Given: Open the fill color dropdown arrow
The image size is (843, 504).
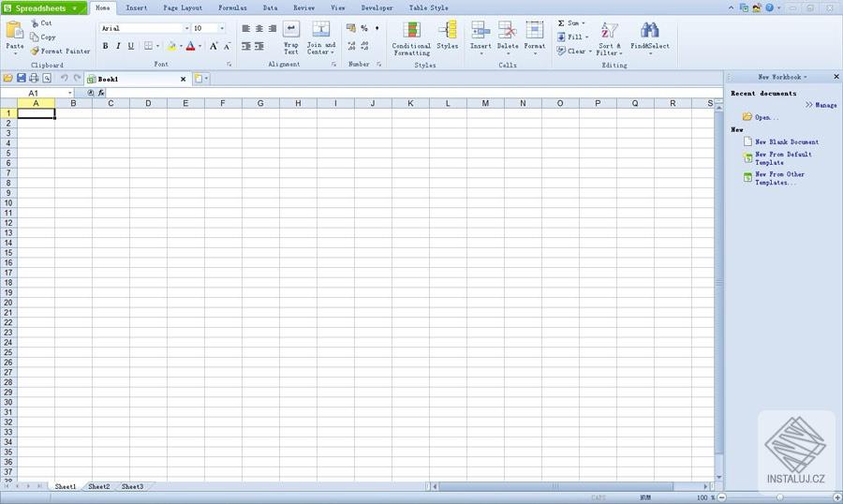Looking at the screenshot, I should (181, 46).
